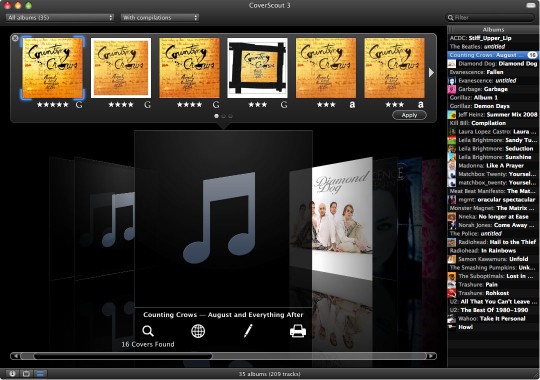This screenshot has height=380, width=540.
Task: Select the five-star Counting Crows cover thumbnail
Action: [52, 68]
